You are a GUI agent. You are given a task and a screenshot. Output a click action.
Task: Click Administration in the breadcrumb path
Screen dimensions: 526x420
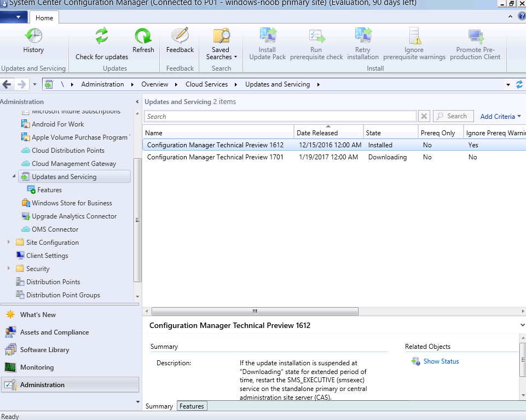pos(103,84)
